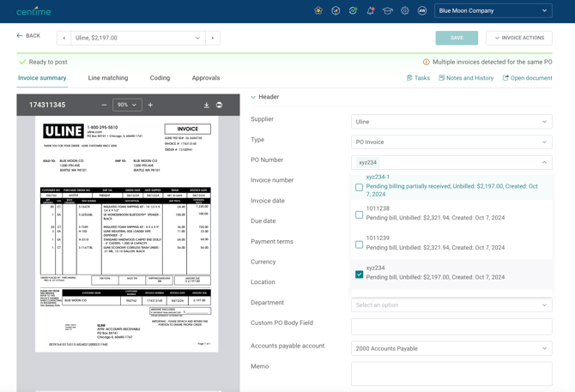Open Accounts payable account dropdown
The width and height of the screenshot is (575, 392).
(451, 348)
